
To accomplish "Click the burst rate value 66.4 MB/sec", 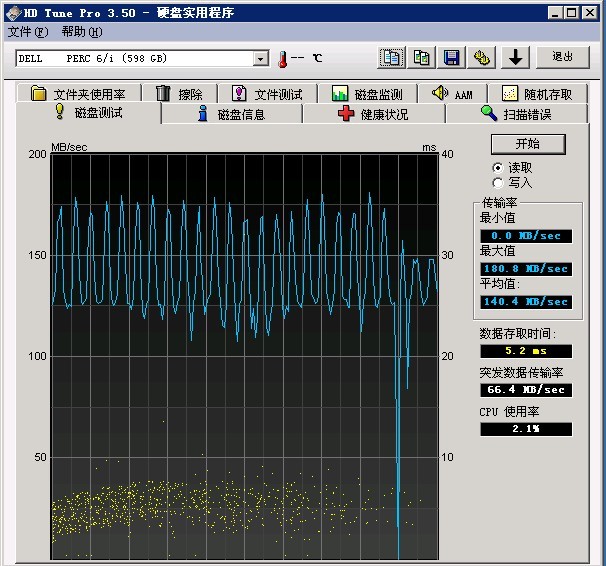I will tap(526, 389).
